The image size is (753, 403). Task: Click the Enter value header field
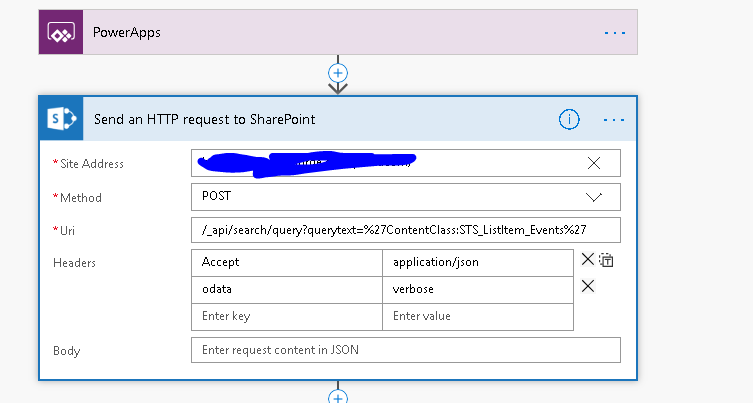coord(478,317)
